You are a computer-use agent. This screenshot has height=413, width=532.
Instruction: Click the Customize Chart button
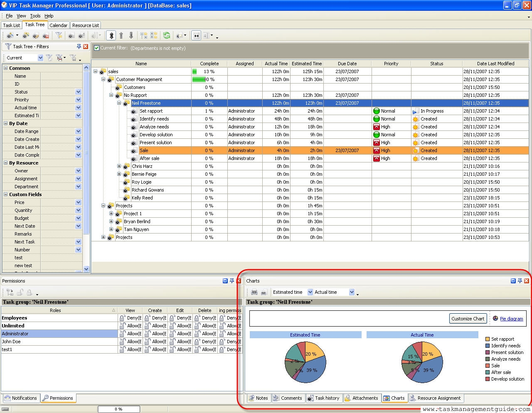(468, 319)
